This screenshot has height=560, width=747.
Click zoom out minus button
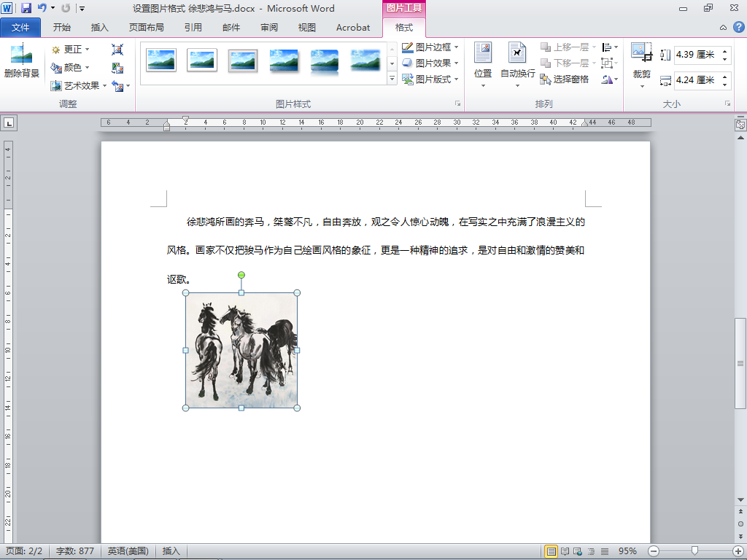pyautogui.click(x=654, y=551)
